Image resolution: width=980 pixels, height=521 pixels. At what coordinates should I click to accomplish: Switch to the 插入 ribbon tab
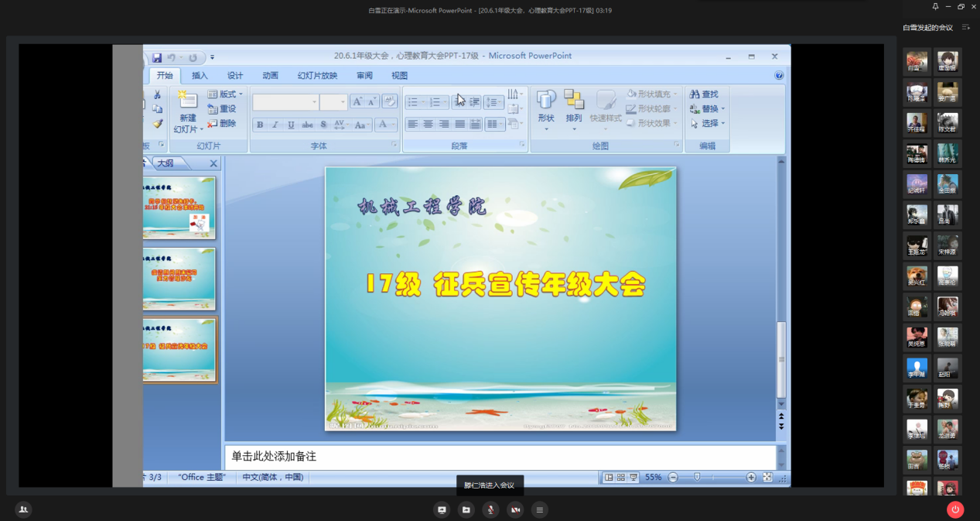pos(200,75)
